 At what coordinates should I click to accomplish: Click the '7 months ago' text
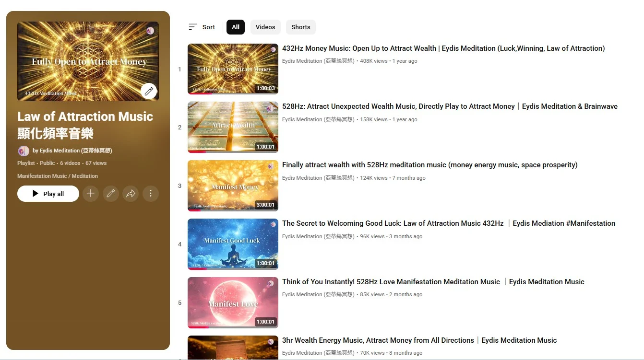[x=409, y=178]
